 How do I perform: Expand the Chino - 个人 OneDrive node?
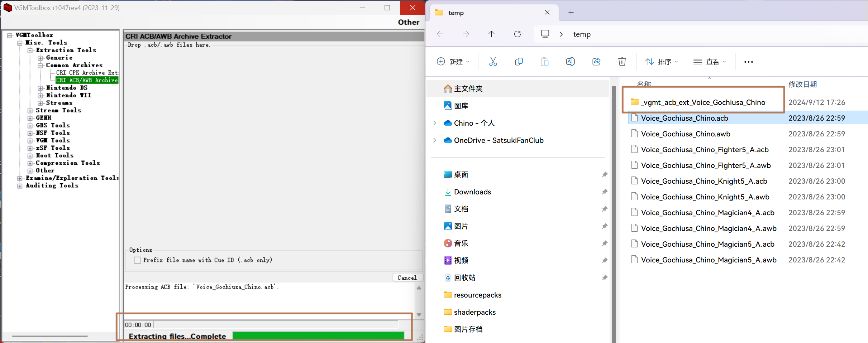point(435,123)
